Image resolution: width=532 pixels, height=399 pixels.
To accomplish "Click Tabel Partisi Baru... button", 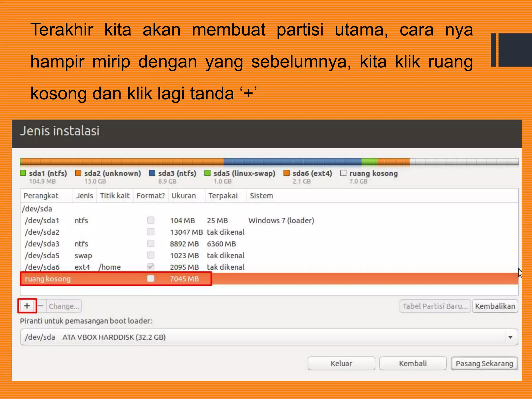I will coord(435,306).
